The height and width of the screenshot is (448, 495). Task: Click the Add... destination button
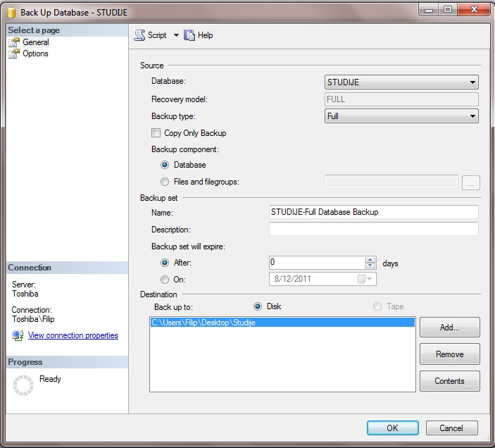click(x=449, y=328)
